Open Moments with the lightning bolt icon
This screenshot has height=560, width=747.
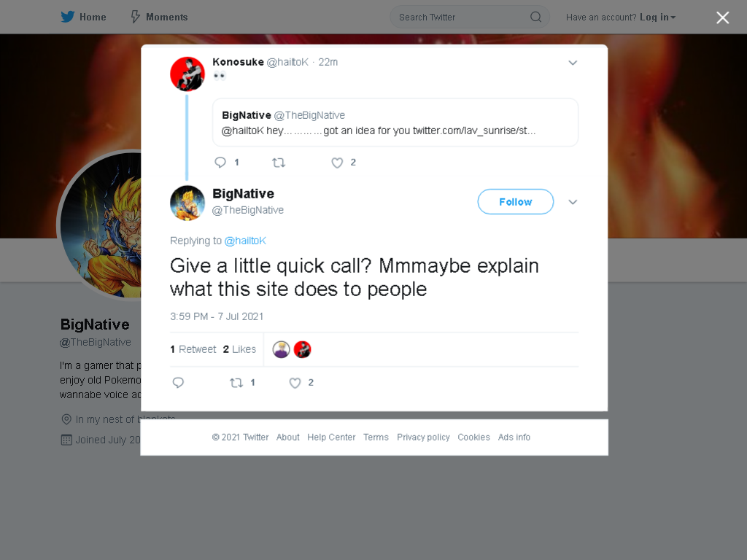point(135,17)
